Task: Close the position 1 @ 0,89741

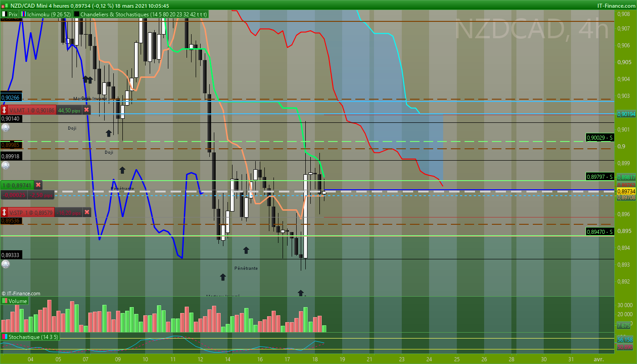Action: tap(38, 185)
